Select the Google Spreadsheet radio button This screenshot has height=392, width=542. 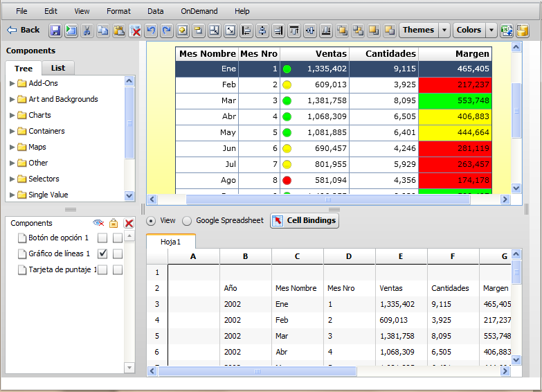click(187, 221)
